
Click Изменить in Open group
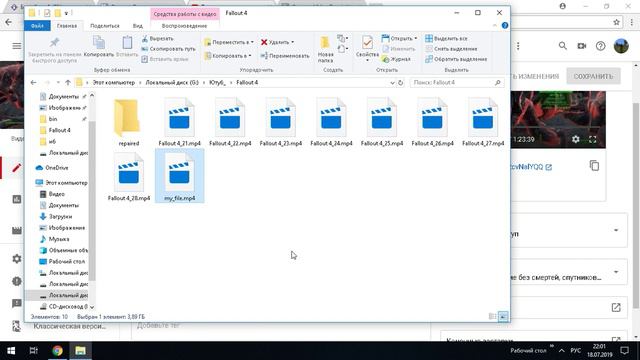point(399,49)
